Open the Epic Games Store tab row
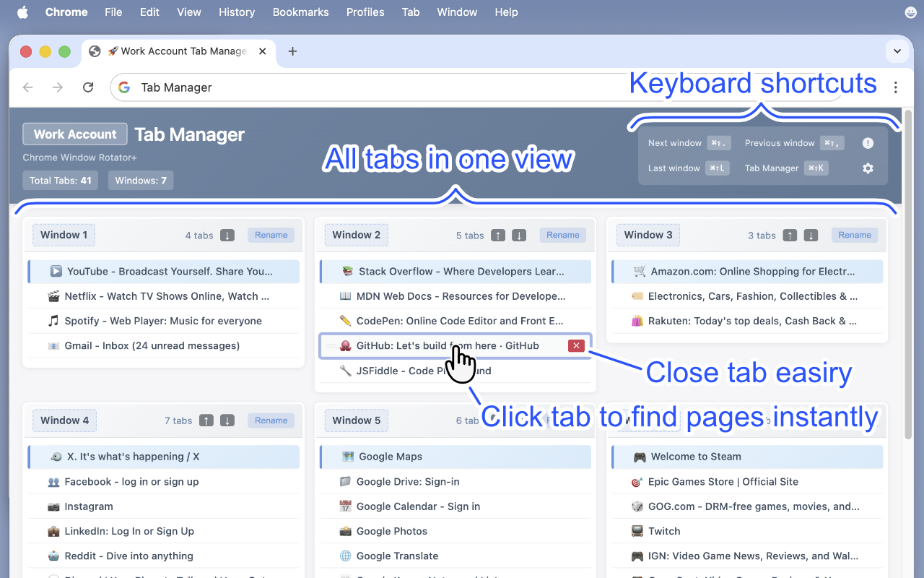Image resolution: width=924 pixels, height=578 pixels. (747, 482)
